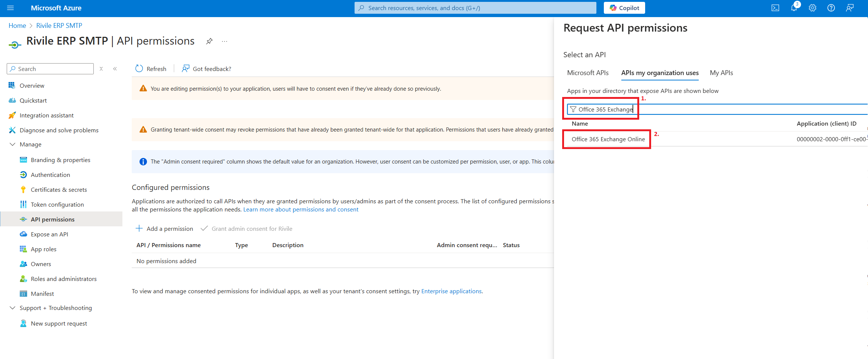Click the Help question mark icon

click(831, 8)
